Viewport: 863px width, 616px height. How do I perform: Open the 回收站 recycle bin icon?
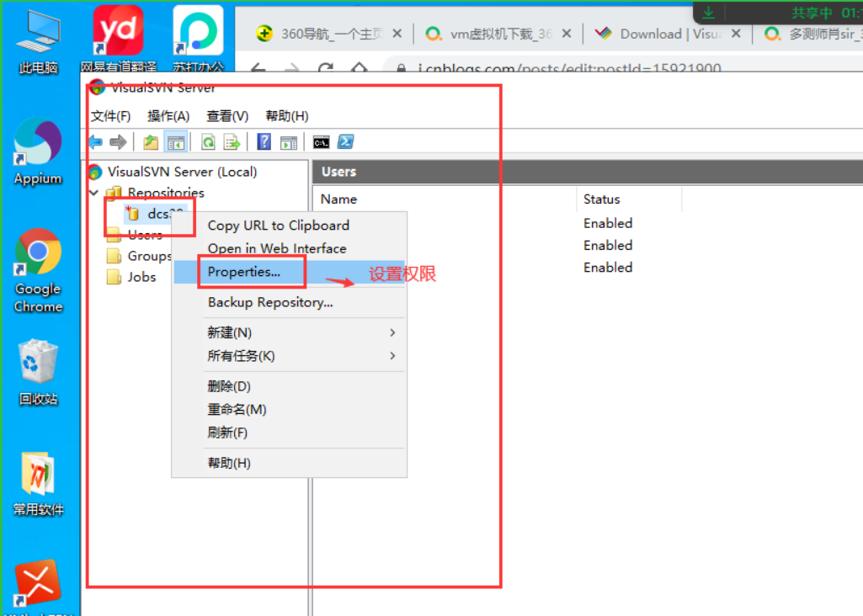tap(38, 372)
